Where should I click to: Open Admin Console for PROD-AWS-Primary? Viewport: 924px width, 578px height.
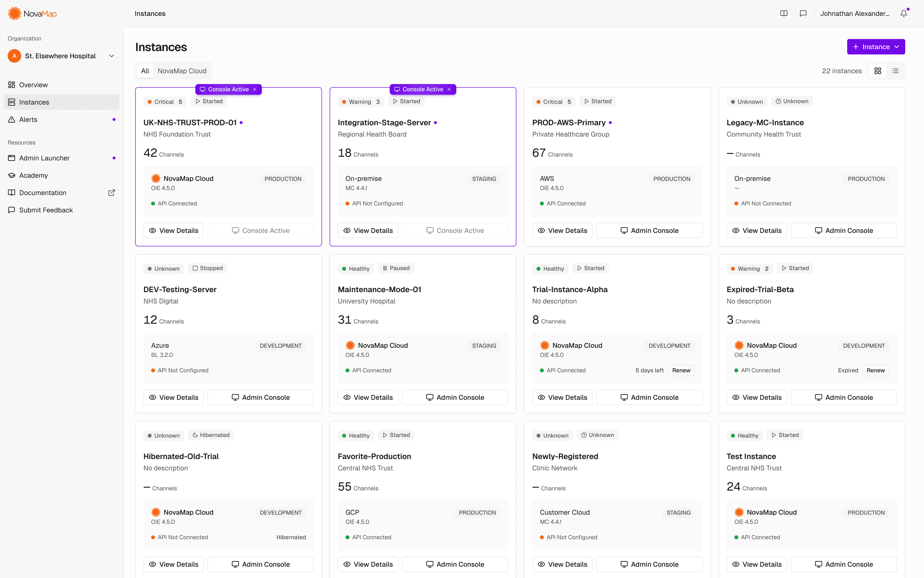[649, 230]
